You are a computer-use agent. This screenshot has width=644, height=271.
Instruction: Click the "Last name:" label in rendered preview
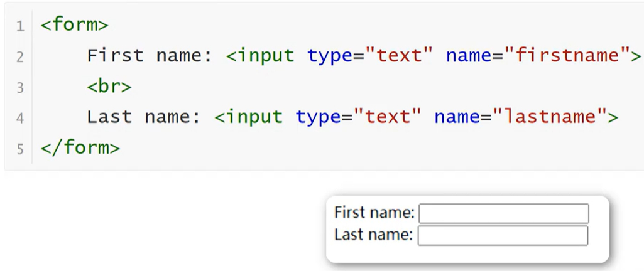pyautogui.click(x=373, y=235)
